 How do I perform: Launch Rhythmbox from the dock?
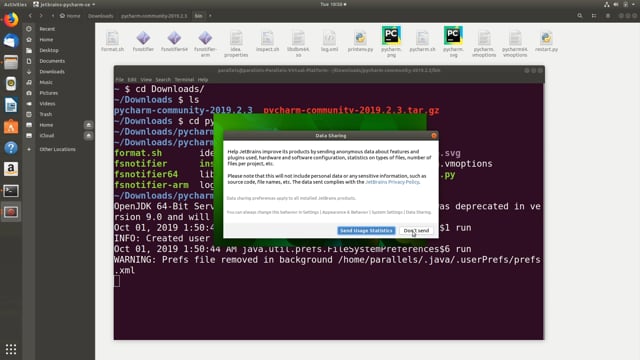tap(11, 84)
